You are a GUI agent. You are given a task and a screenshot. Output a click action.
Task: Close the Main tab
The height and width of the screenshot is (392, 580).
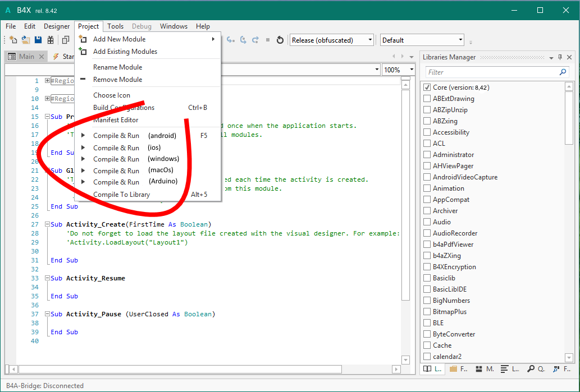pos(42,57)
